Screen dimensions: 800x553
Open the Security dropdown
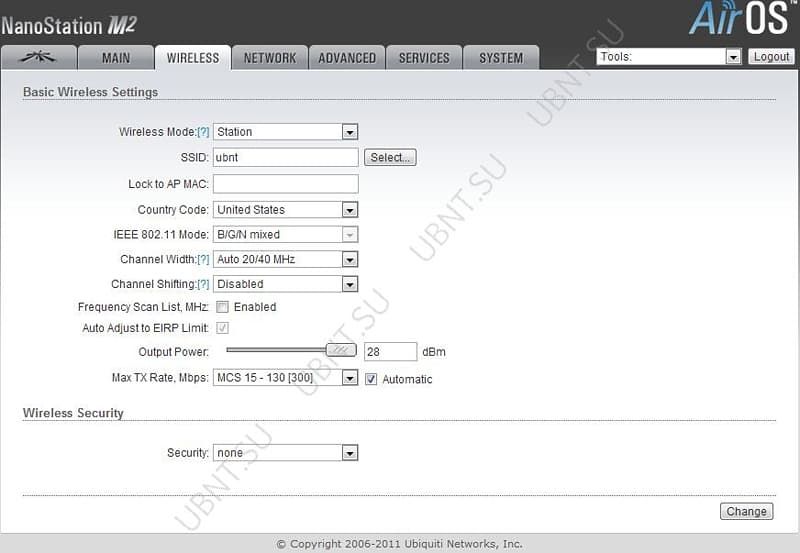pyautogui.click(x=286, y=453)
